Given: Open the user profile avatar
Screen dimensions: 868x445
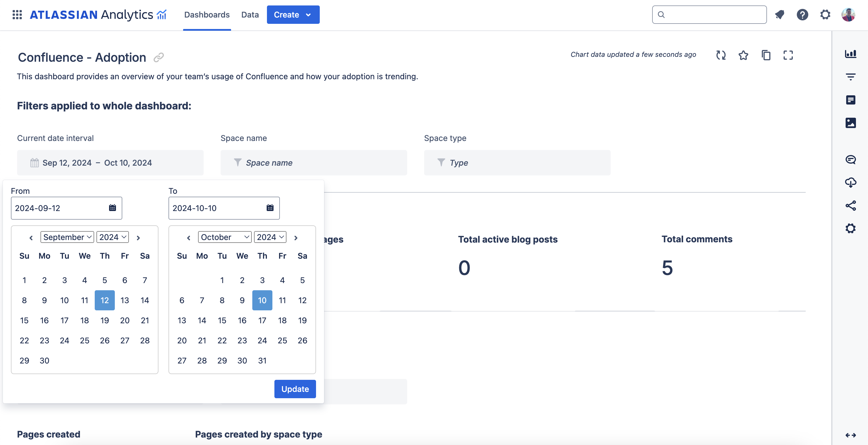Looking at the screenshot, I should (848, 14).
